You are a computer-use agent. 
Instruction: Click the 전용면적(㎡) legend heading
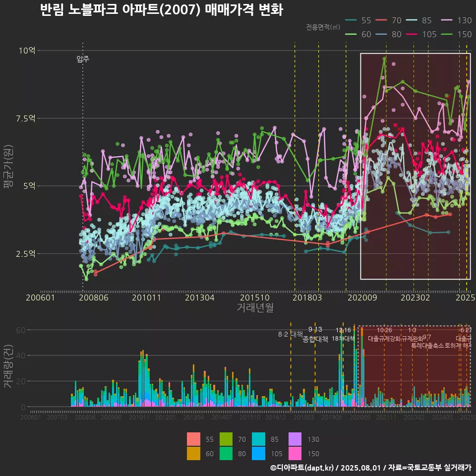click(x=323, y=27)
